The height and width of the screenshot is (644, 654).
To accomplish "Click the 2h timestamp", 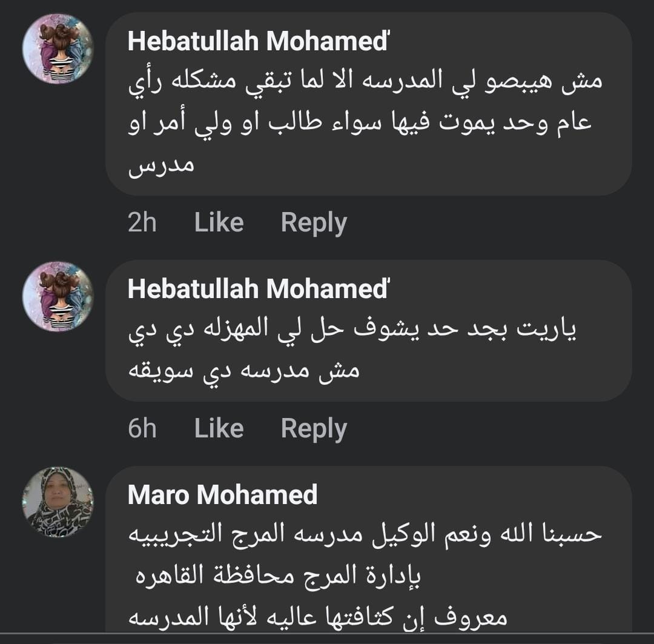I will point(142,222).
